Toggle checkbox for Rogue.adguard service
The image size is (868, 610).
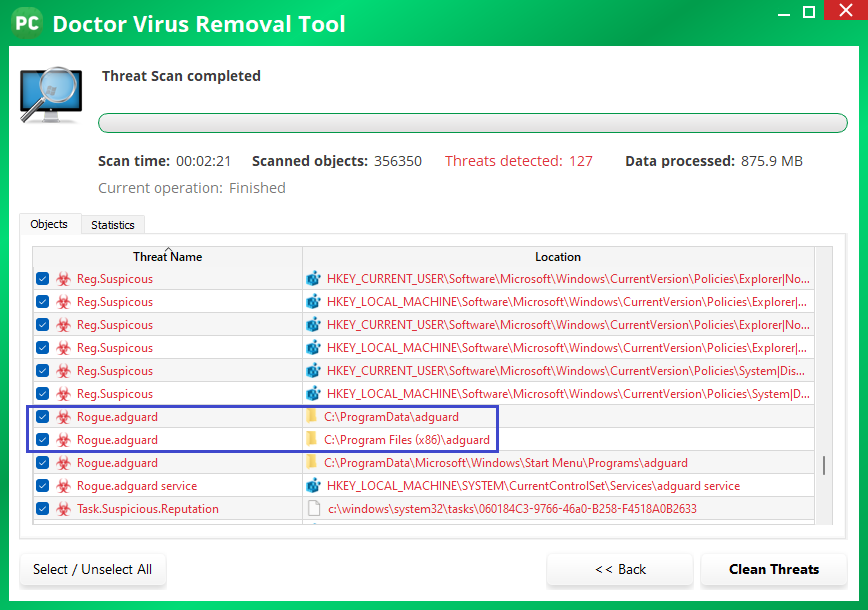[x=43, y=486]
